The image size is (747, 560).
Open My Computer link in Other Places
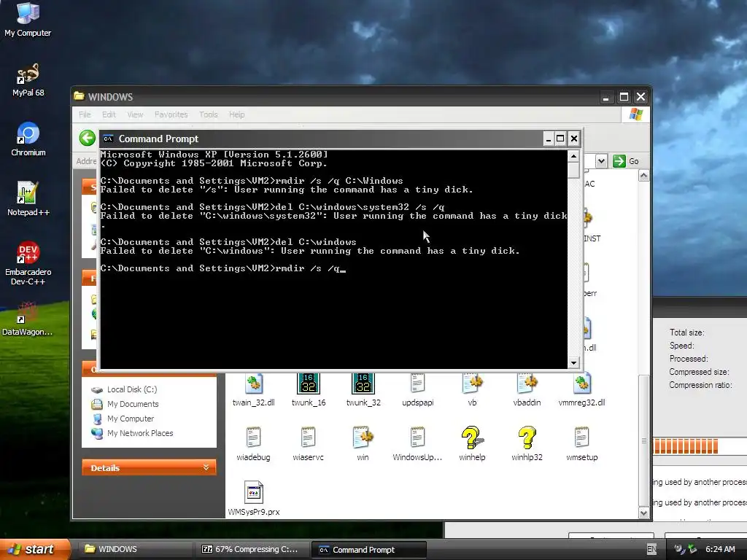pos(131,419)
